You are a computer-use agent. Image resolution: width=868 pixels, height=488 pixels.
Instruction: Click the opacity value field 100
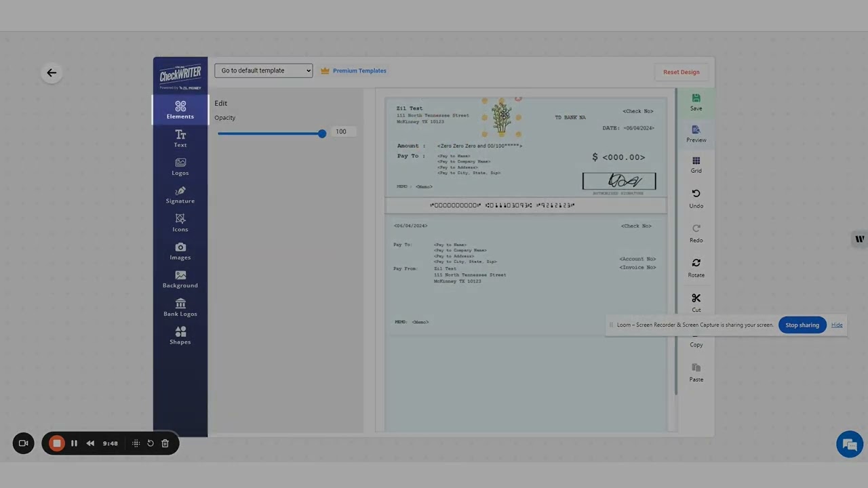pyautogui.click(x=342, y=131)
